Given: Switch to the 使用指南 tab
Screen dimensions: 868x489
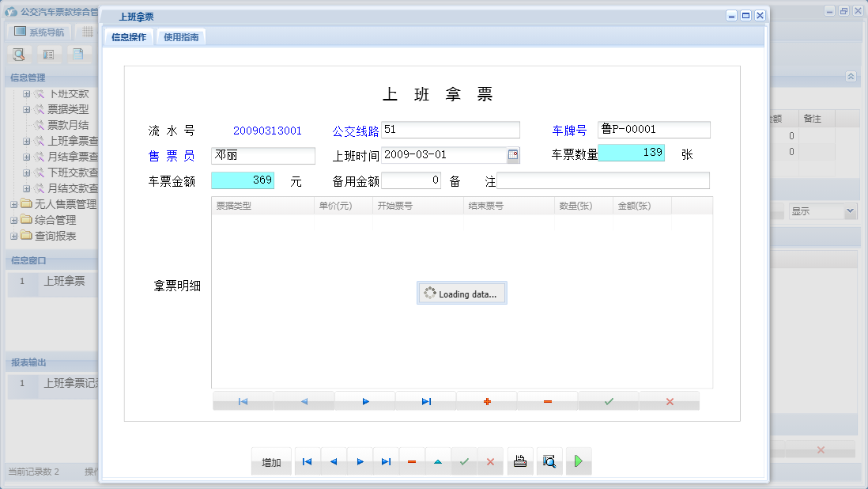Looking at the screenshot, I should [x=181, y=37].
